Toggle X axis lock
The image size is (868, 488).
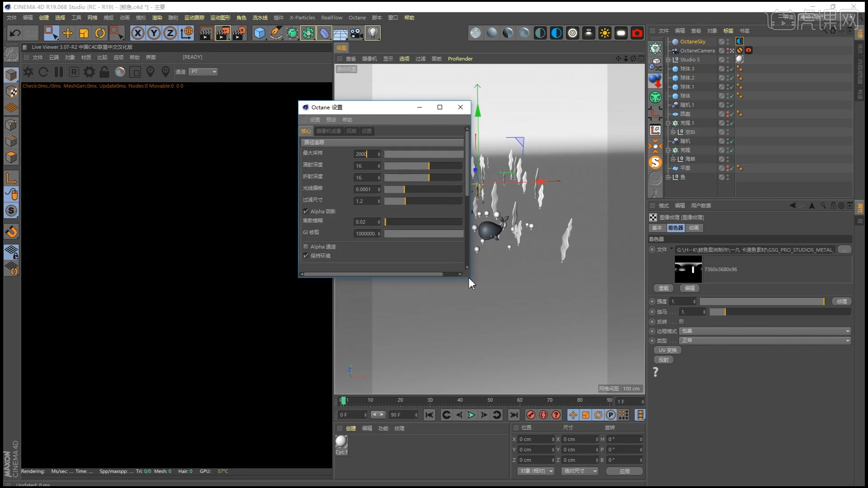pyautogui.click(x=138, y=33)
